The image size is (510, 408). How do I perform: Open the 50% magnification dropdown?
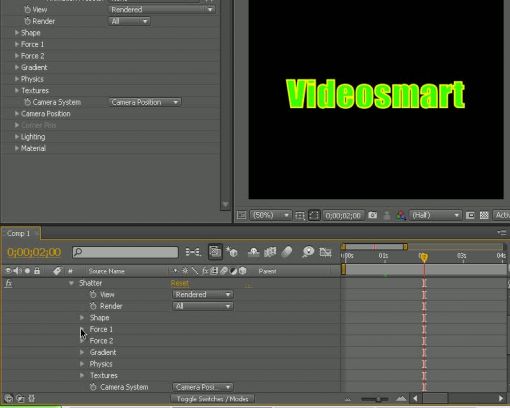coord(271,215)
